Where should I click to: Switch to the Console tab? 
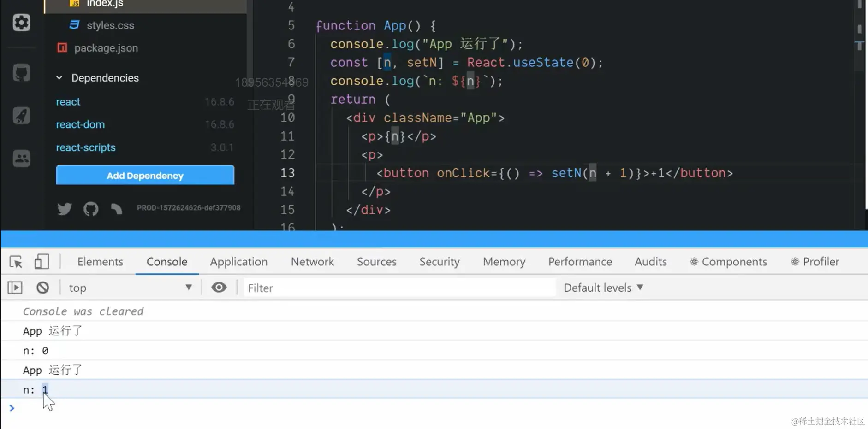click(167, 262)
